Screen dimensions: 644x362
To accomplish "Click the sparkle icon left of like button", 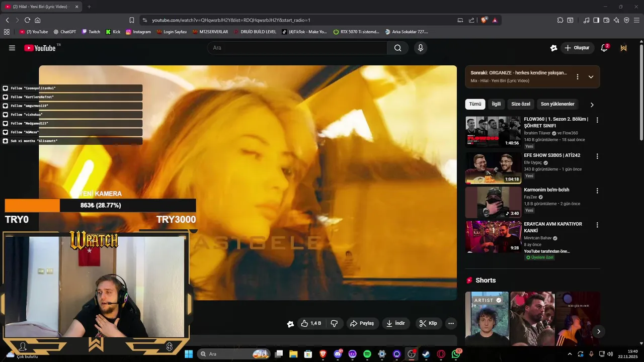I will [290, 324].
